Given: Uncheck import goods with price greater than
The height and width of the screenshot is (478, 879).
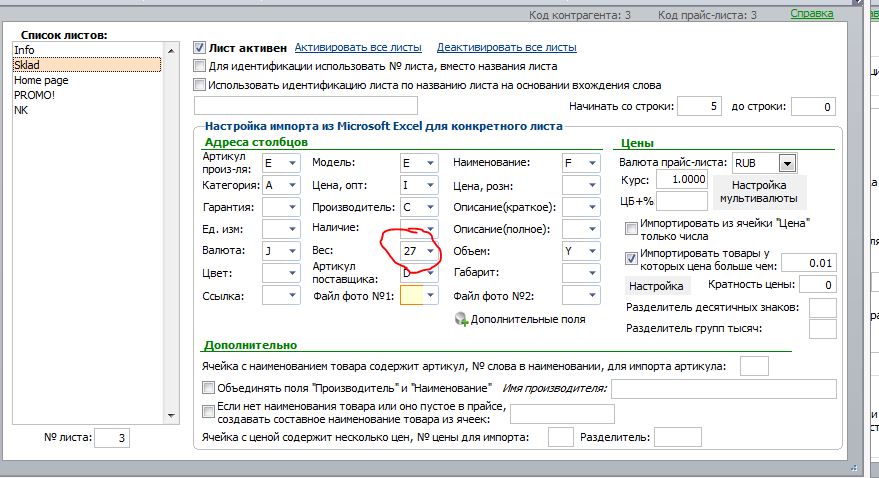Looking at the screenshot, I should 631,258.
